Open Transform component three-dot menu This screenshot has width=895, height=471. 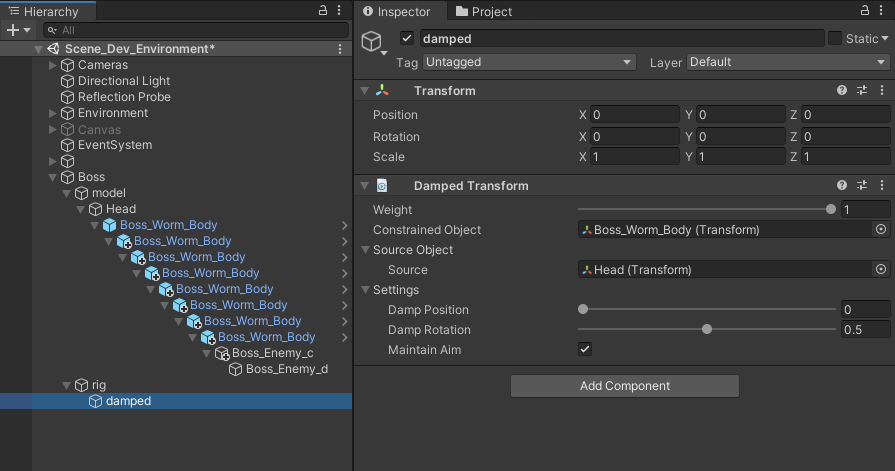[881, 91]
